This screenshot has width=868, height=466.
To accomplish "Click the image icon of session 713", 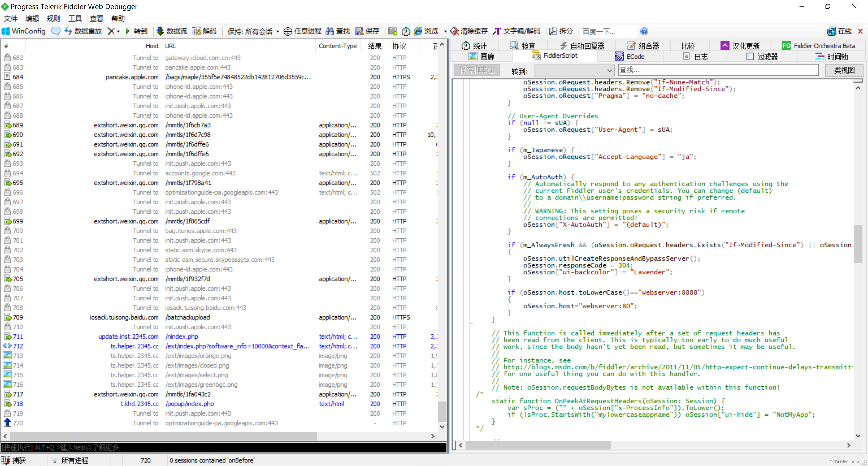I will (x=7, y=355).
